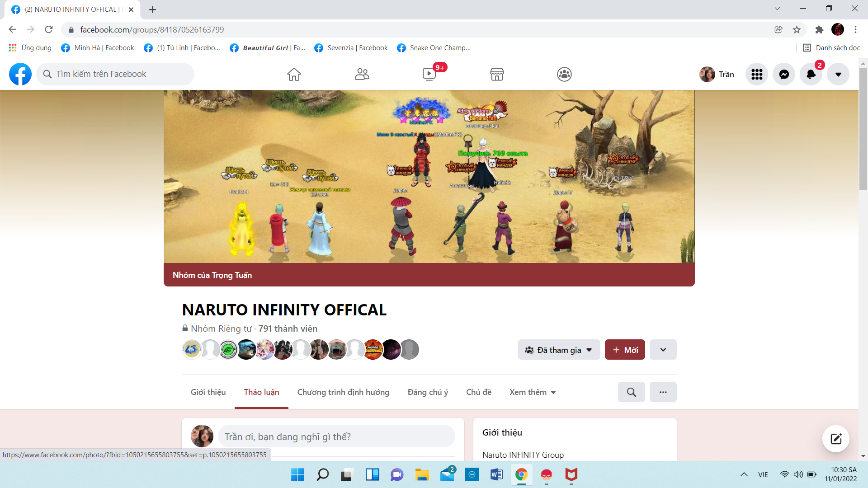Open the Đáng chú ý tab
Screen dimensions: 868x488
pyautogui.click(x=428, y=392)
